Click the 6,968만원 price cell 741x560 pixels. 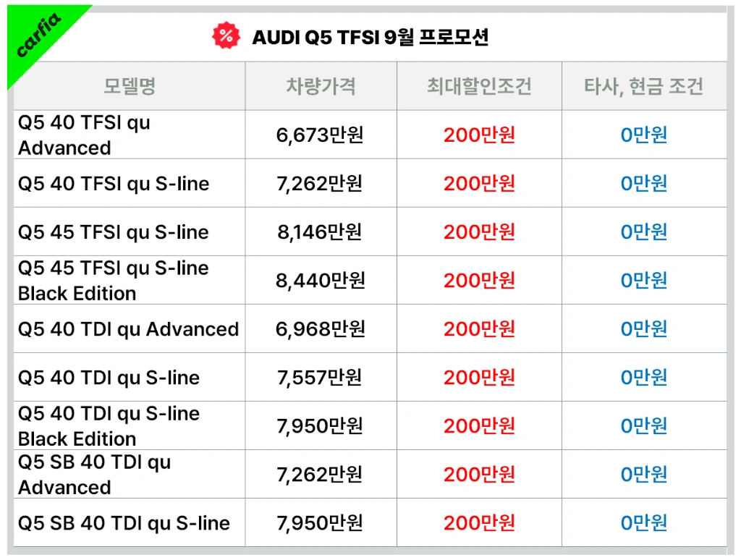320,329
